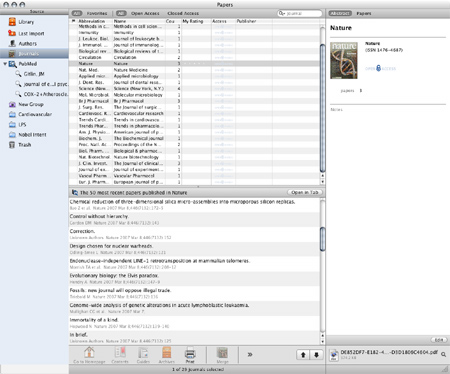Select the Nature biotechnology journal row
Viewport: 450px width, 374px height.
point(194,157)
